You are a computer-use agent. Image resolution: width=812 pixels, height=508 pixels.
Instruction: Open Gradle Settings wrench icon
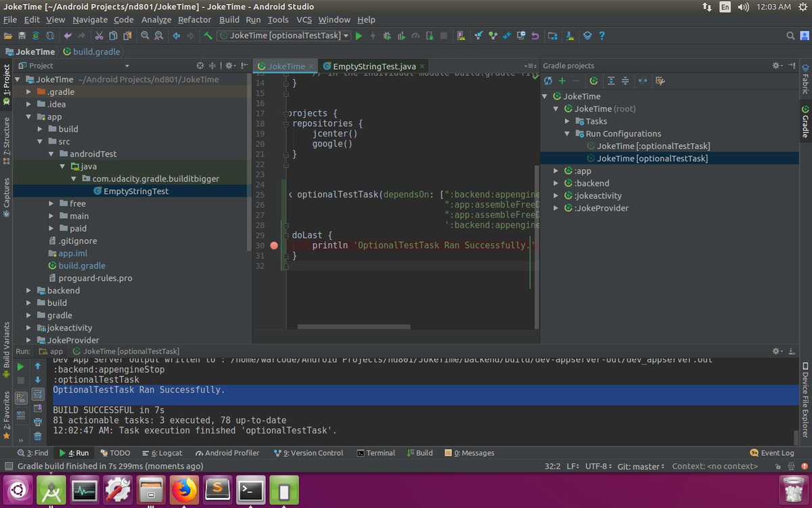point(660,81)
